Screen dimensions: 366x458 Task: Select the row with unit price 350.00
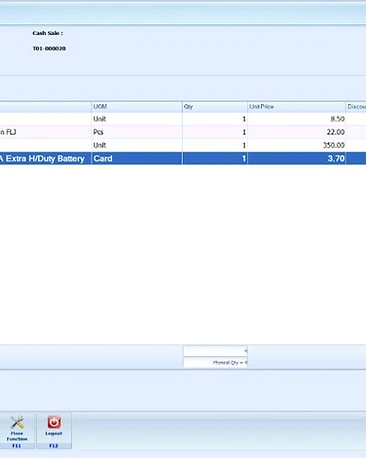pos(183,145)
